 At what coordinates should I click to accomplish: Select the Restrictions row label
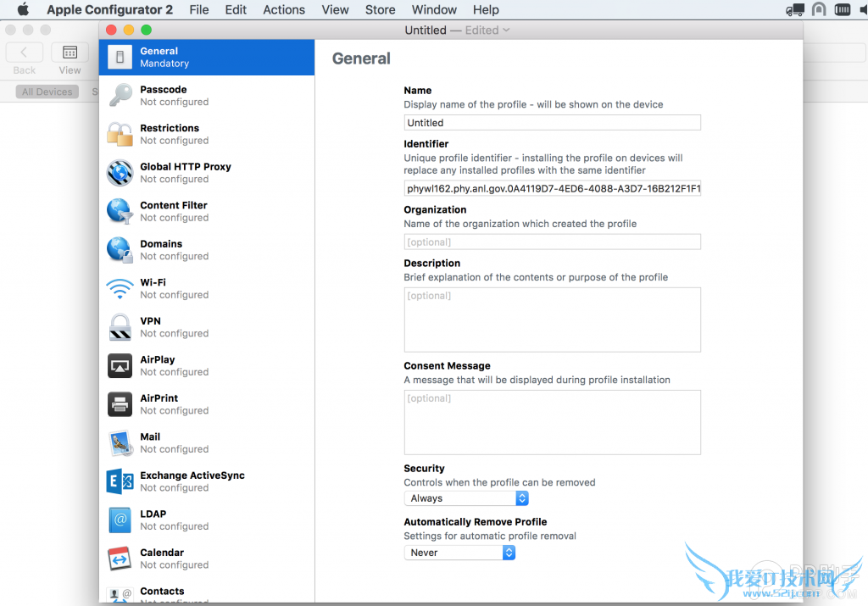click(x=170, y=128)
